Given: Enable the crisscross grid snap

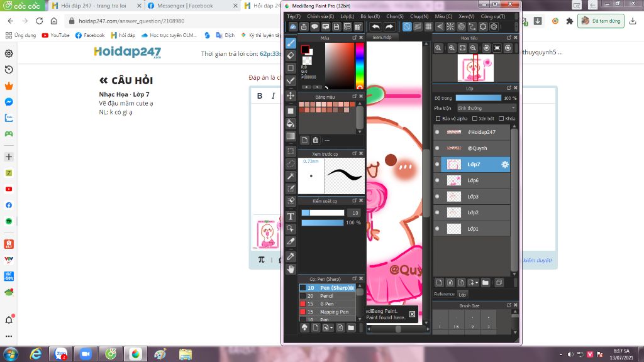Looking at the screenshot, I should click(428, 26).
